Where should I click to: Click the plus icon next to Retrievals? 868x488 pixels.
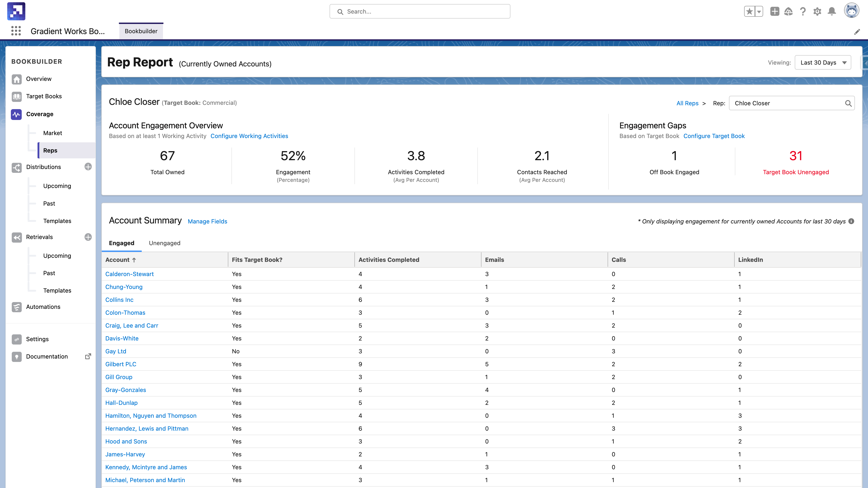coord(88,237)
